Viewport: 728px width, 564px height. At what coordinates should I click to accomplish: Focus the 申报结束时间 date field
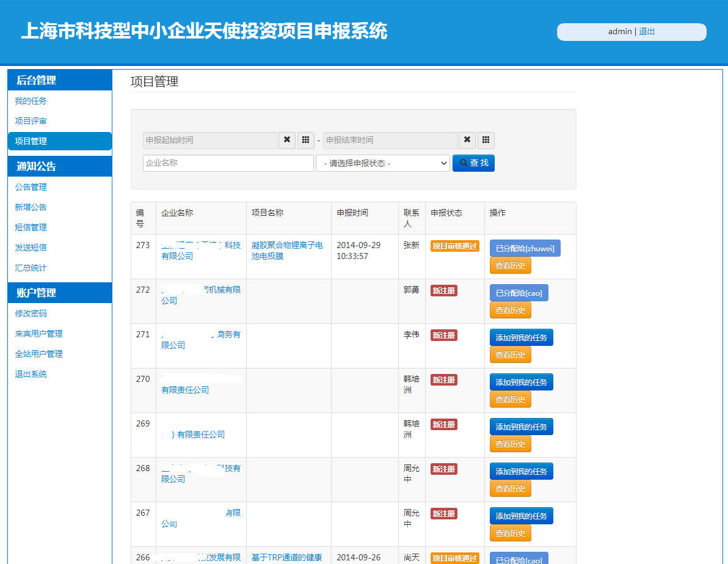tap(390, 140)
